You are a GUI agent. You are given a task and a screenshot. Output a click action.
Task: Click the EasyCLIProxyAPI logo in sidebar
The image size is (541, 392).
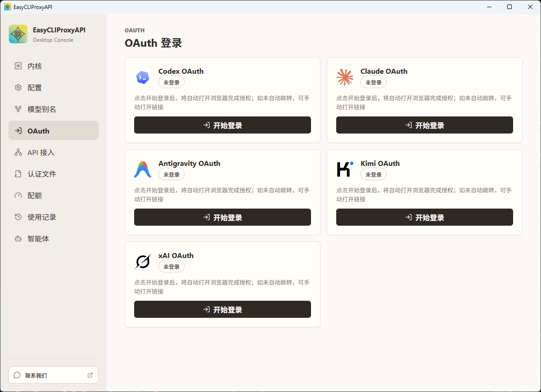click(x=18, y=34)
